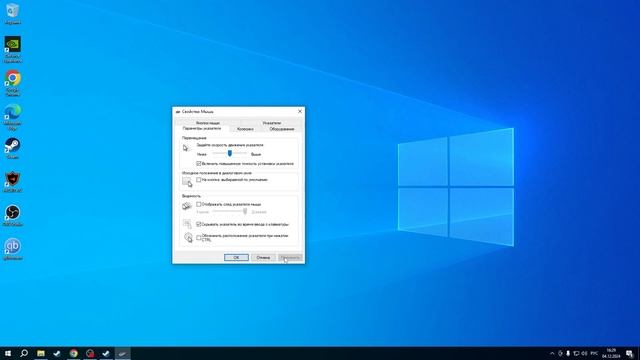Switch input language РУС indicator
The height and width of the screenshot is (360, 640).
(x=594, y=353)
